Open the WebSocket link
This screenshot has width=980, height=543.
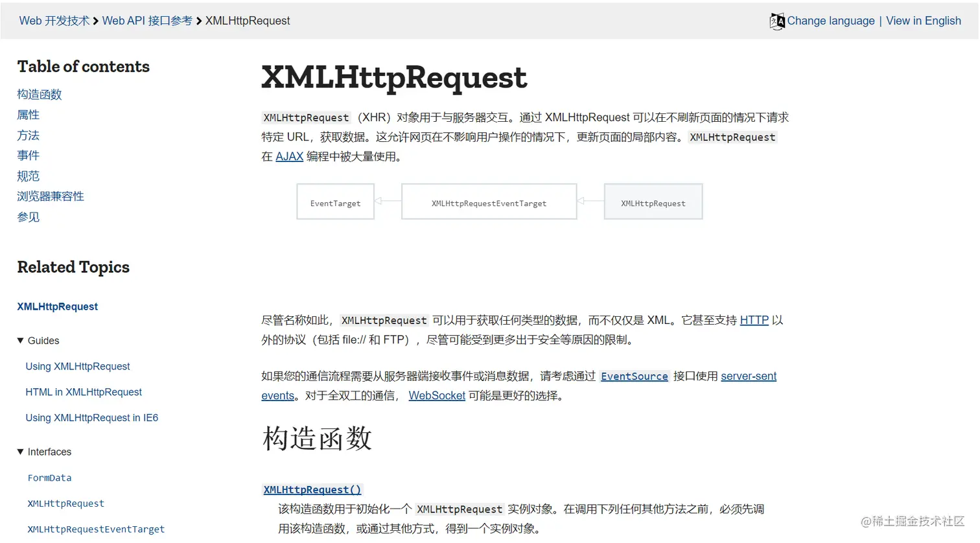coord(437,395)
